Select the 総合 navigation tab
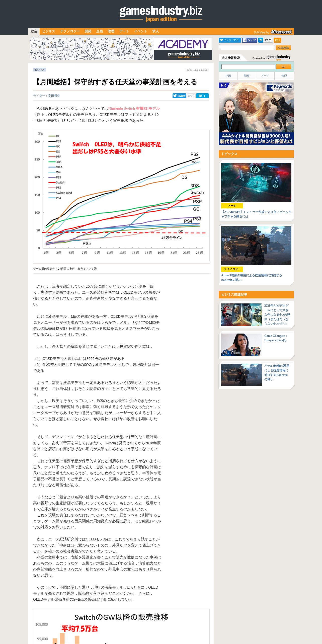This screenshot has width=322, height=644. (x=34, y=31)
